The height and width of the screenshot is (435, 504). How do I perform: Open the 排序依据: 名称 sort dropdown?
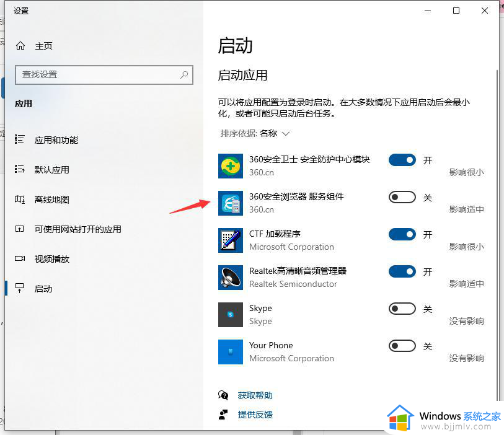255,133
